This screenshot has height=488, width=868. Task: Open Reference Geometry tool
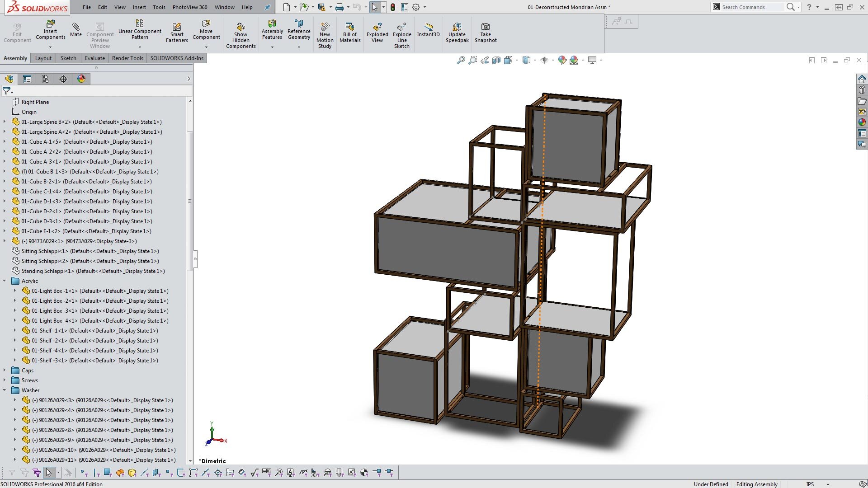click(299, 30)
